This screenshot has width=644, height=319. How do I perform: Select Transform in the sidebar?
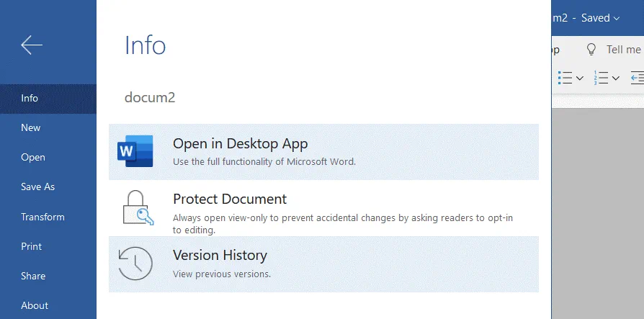[43, 217]
